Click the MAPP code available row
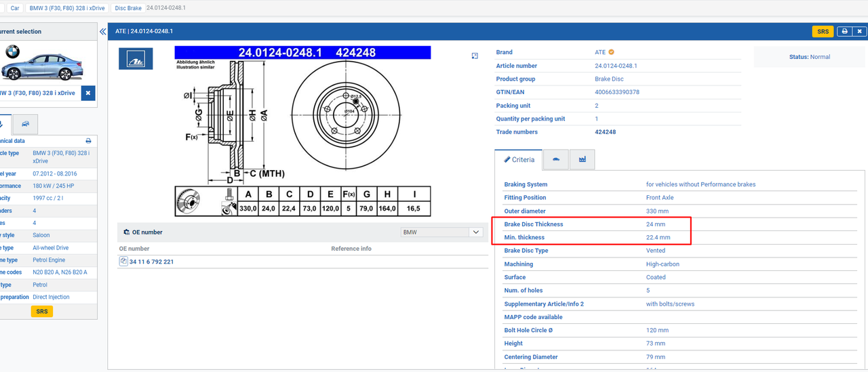 click(680, 317)
